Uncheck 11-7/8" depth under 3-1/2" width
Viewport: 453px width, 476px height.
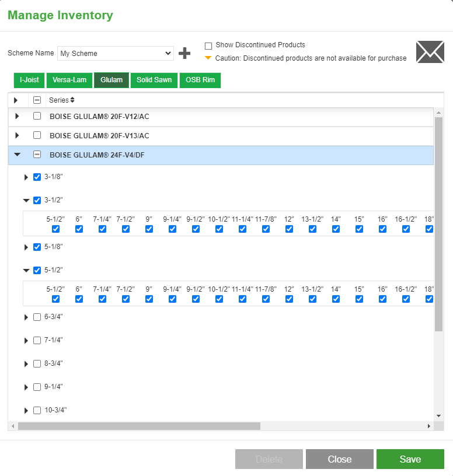266,229
